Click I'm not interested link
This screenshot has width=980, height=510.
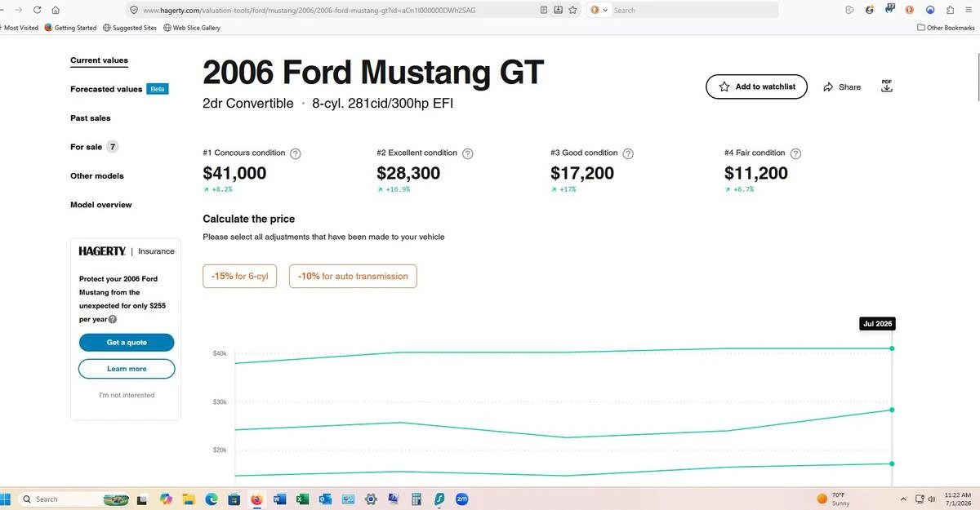click(127, 395)
